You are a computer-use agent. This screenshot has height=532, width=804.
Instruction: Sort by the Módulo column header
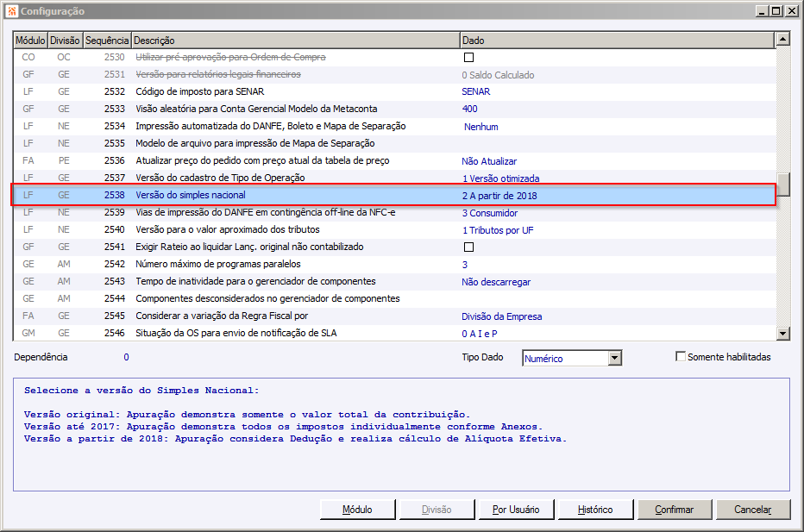[x=30, y=40]
